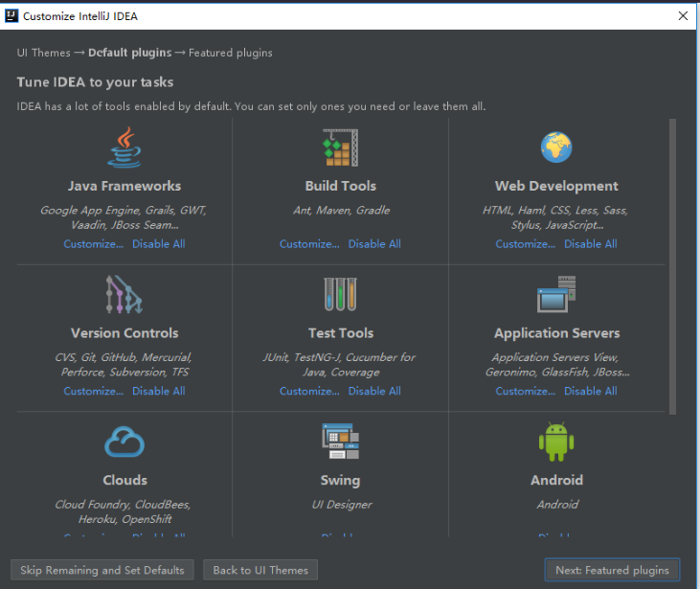Click Skip Remaining and Set Defaults

(x=102, y=570)
